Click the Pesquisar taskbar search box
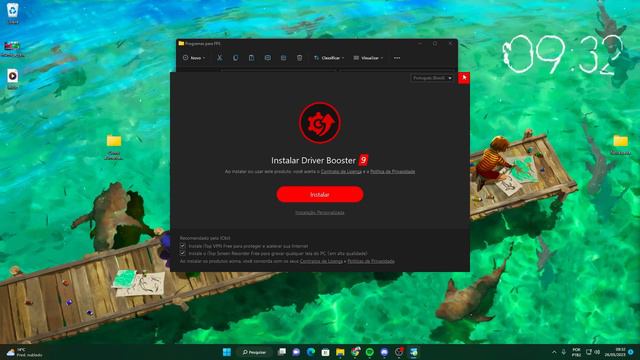640x360 pixels. [x=255, y=352]
